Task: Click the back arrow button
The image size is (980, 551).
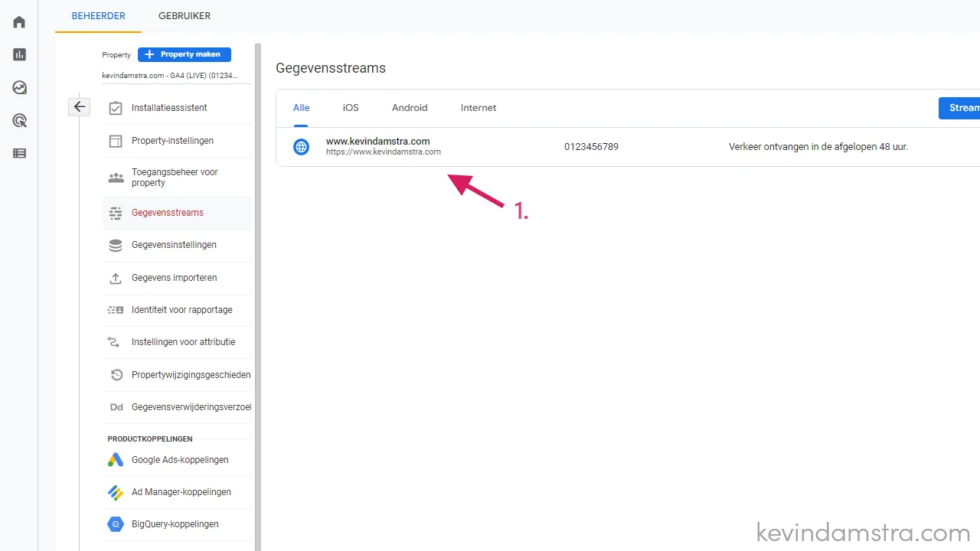Action: click(x=80, y=106)
